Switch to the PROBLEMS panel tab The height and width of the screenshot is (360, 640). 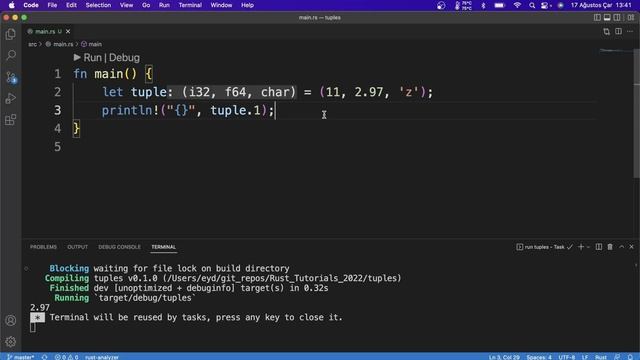coord(43,247)
